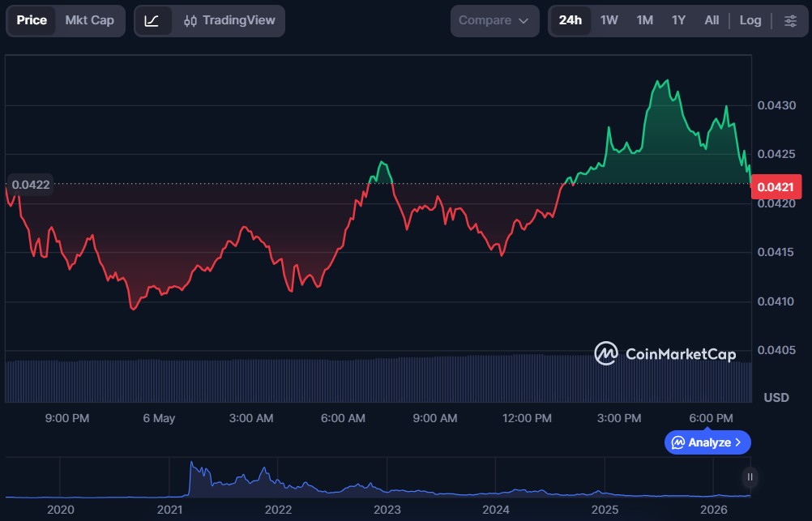Click the pause handle on range selector
812x521 pixels.
[x=750, y=477]
